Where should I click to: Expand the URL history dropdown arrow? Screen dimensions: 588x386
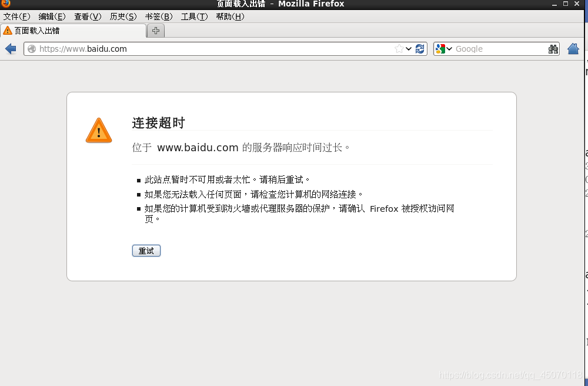click(409, 49)
